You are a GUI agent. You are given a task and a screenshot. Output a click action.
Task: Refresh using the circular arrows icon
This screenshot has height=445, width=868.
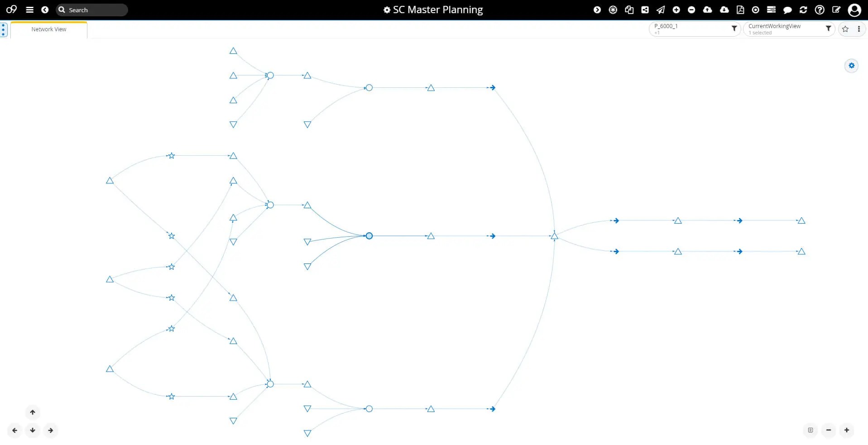coord(803,10)
